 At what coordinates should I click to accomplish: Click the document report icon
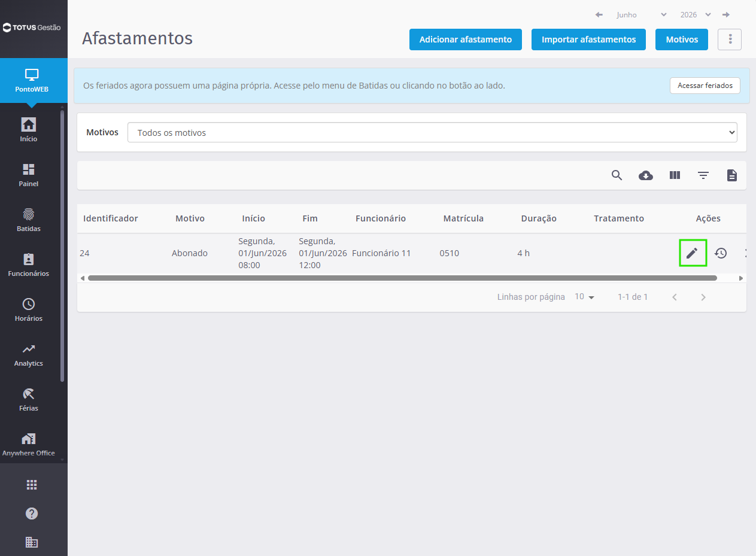point(732,175)
